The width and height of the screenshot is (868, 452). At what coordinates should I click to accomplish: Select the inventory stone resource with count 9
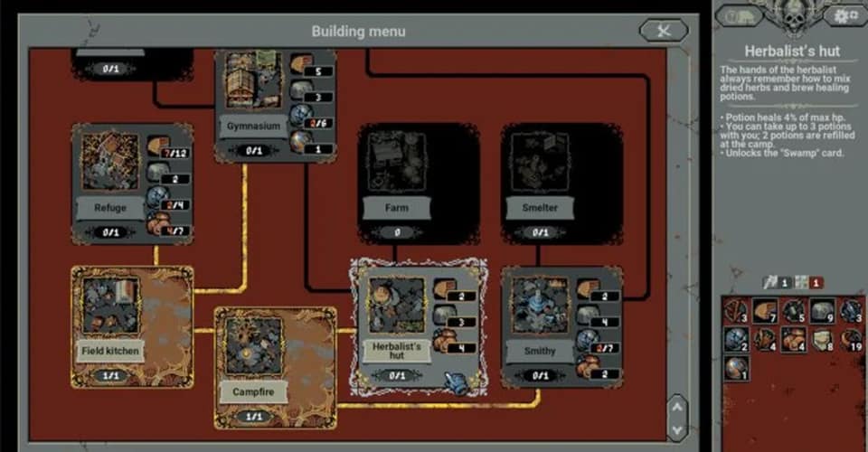tap(823, 311)
